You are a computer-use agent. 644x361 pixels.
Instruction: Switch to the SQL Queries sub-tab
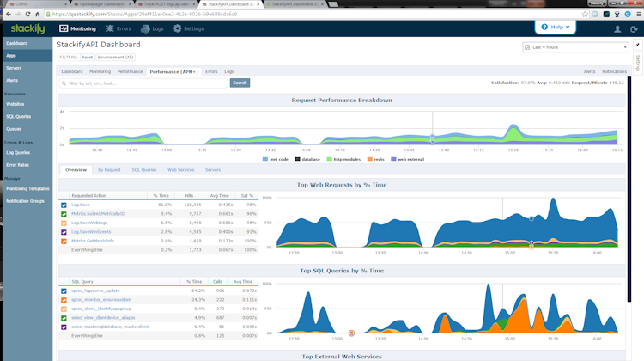[143, 170]
